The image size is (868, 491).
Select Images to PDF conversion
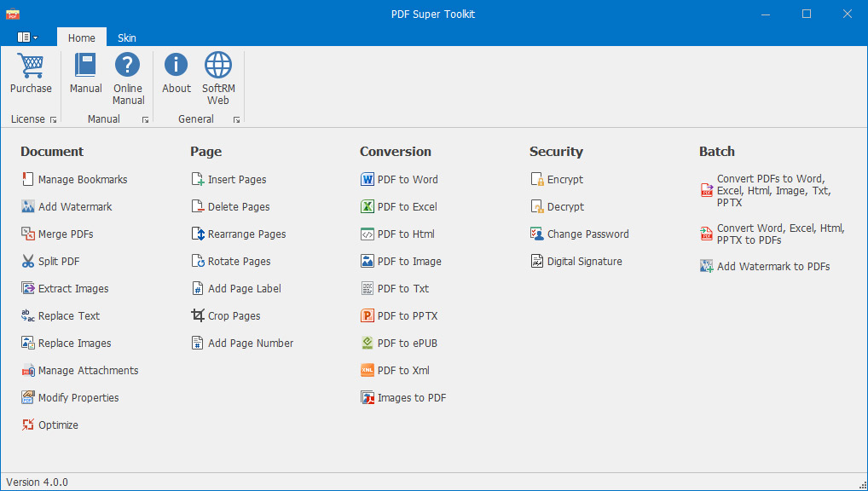point(410,397)
